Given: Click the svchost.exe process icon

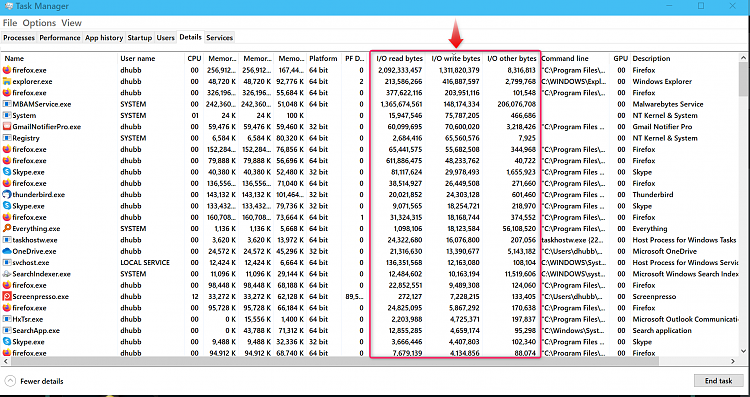Looking at the screenshot, I should tap(7, 263).
